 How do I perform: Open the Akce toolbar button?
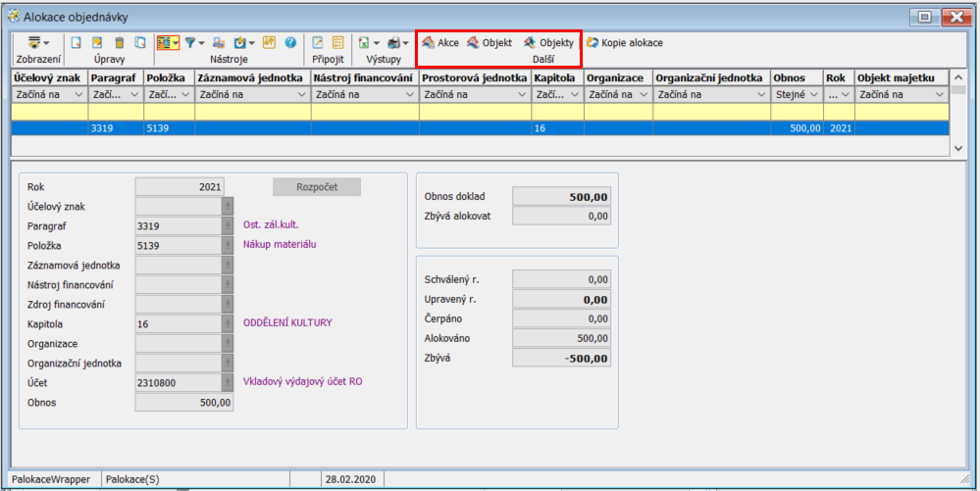pos(440,43)
